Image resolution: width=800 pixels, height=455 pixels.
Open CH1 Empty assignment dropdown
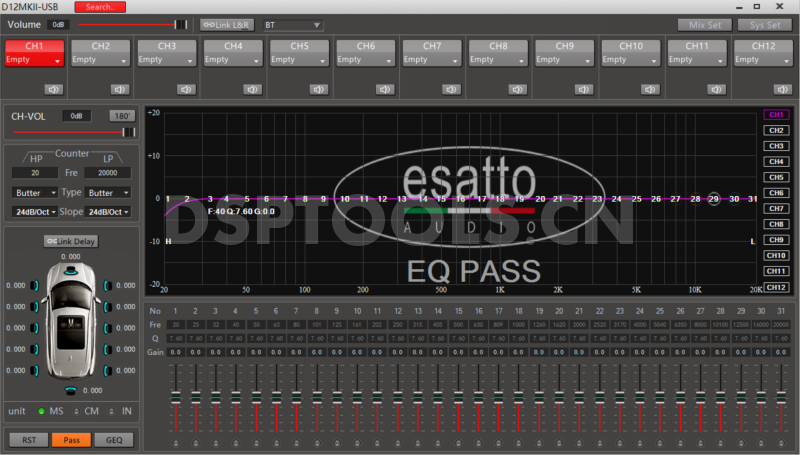click(x=34, y=60)
